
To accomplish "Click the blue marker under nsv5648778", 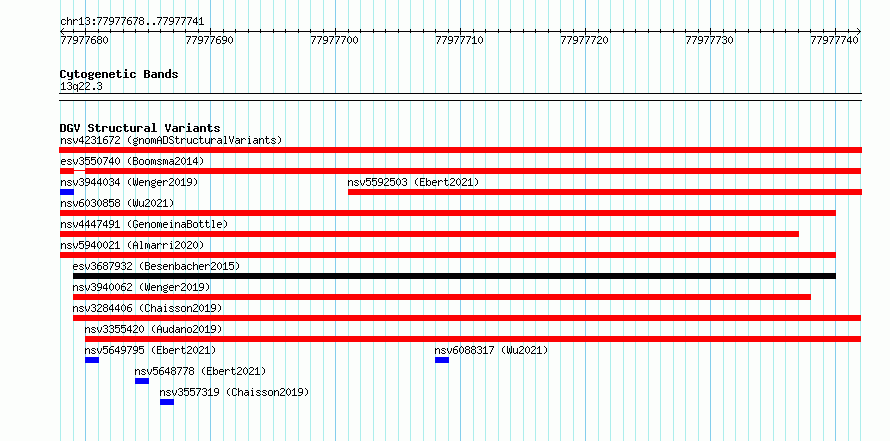I will pyautogui.click(x=142, y=381).
